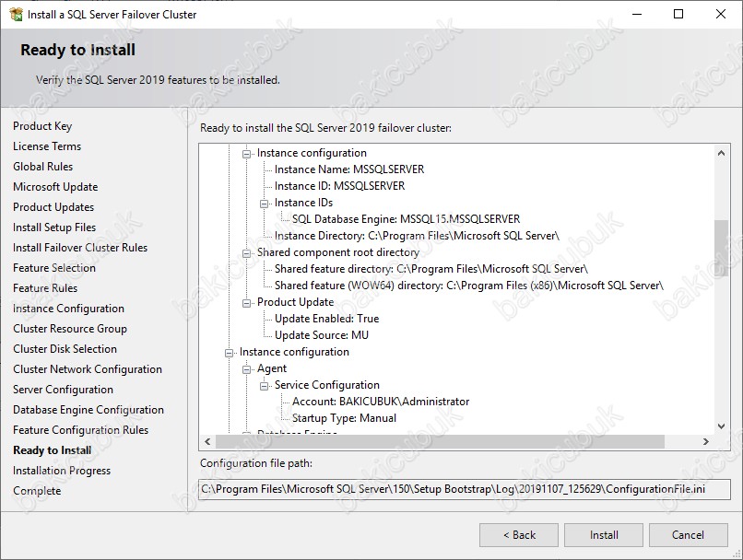Click the Feature Selection step
Image resolution: width=743 pixels, height=560 pixels.
pyautogui.click(x=54, y=268)
